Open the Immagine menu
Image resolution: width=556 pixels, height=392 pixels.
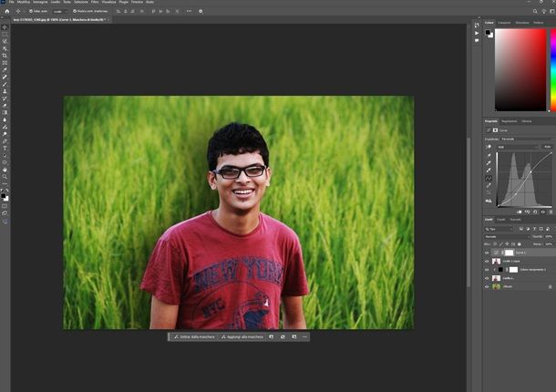coord(40,2)
